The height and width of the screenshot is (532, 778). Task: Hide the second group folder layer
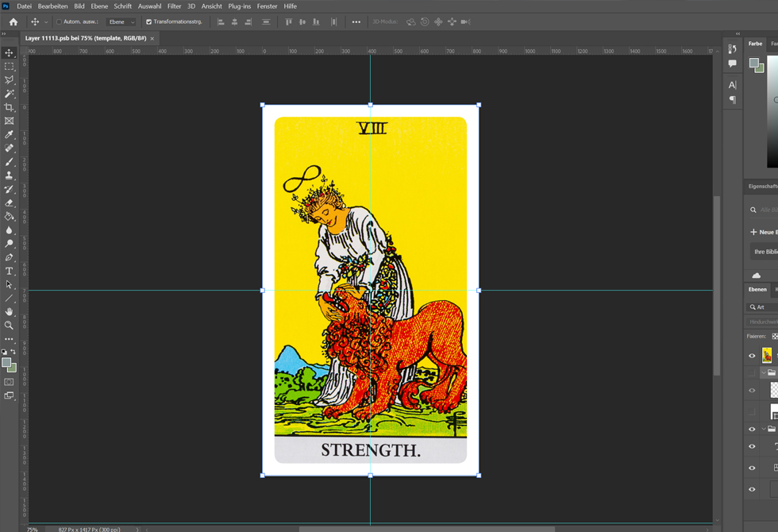coord(752,430)
